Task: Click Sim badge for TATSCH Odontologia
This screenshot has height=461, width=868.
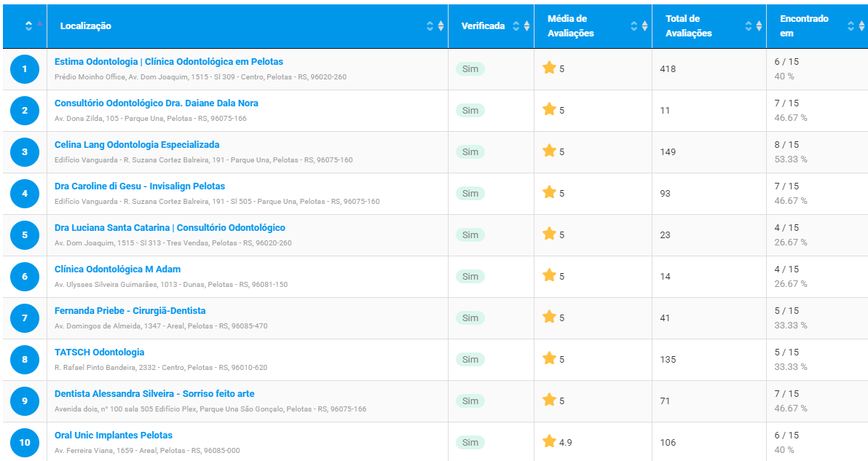Action: 470,359
